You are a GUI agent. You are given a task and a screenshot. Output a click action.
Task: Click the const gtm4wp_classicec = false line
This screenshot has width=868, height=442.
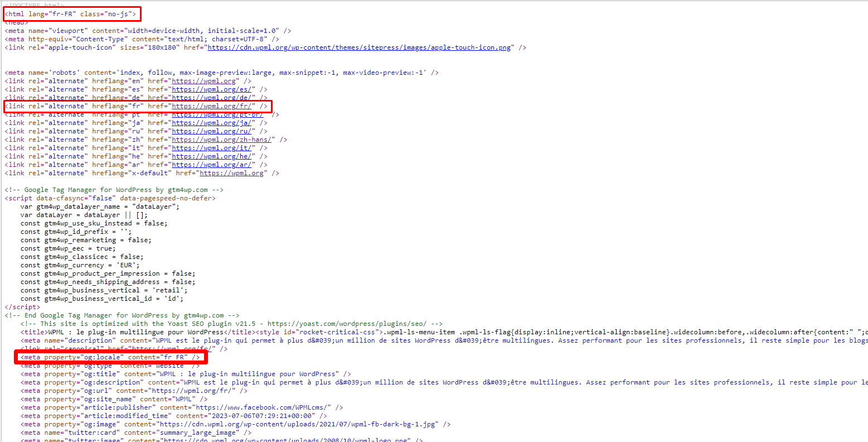[x=82, y=257]
